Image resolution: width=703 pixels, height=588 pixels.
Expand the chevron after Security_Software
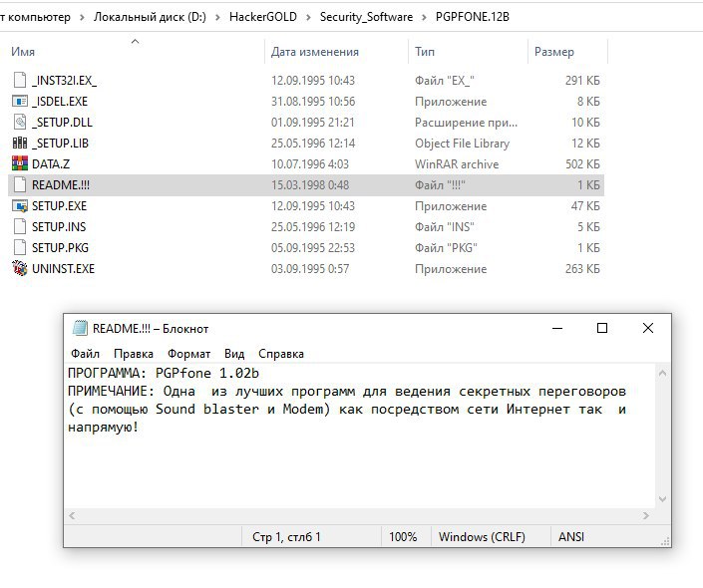424,18
